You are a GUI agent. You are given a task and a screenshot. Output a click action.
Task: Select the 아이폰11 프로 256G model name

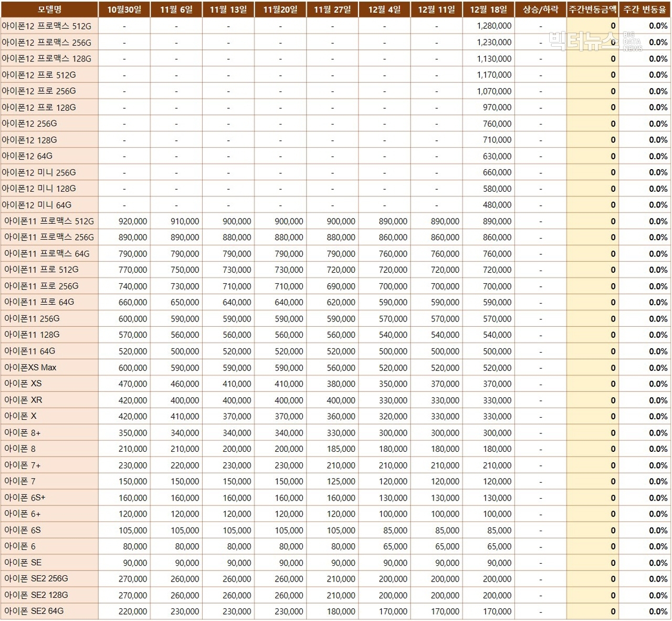click(41, 286)
